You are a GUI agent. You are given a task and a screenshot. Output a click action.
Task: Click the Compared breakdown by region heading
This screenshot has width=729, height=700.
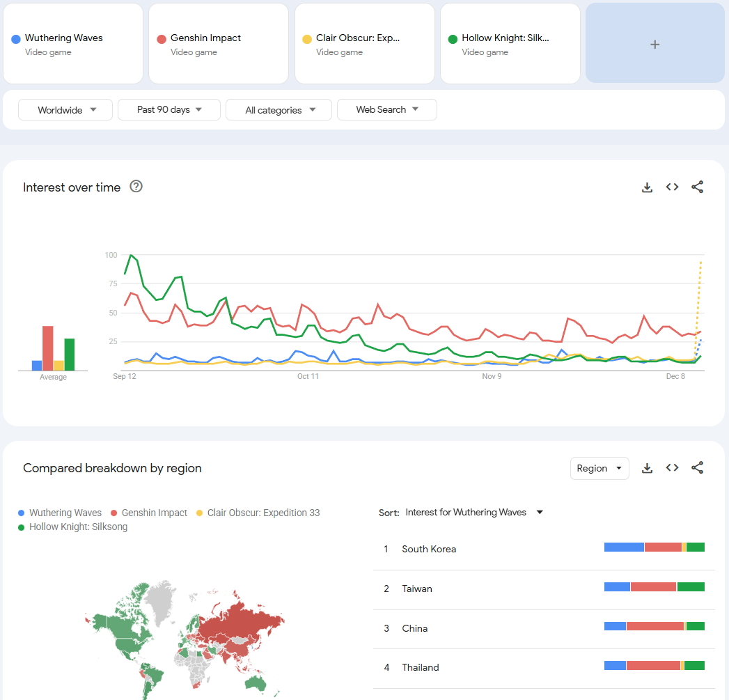(112, 468)
